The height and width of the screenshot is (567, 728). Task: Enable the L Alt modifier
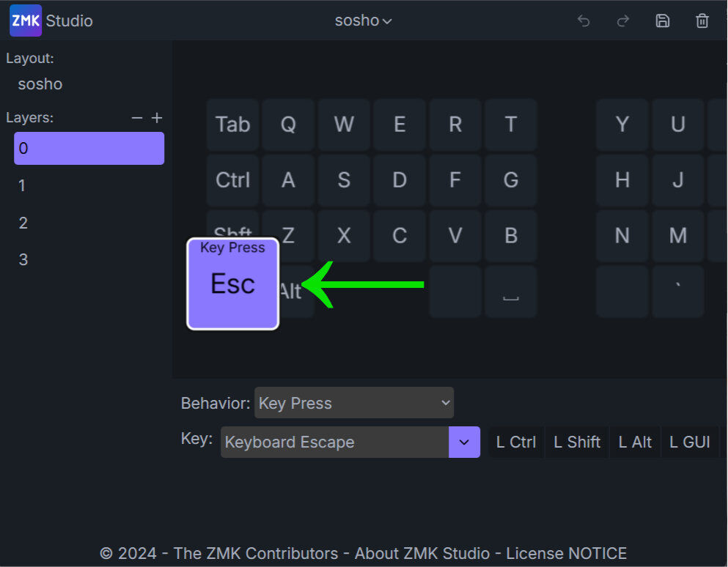coord(635,442)
